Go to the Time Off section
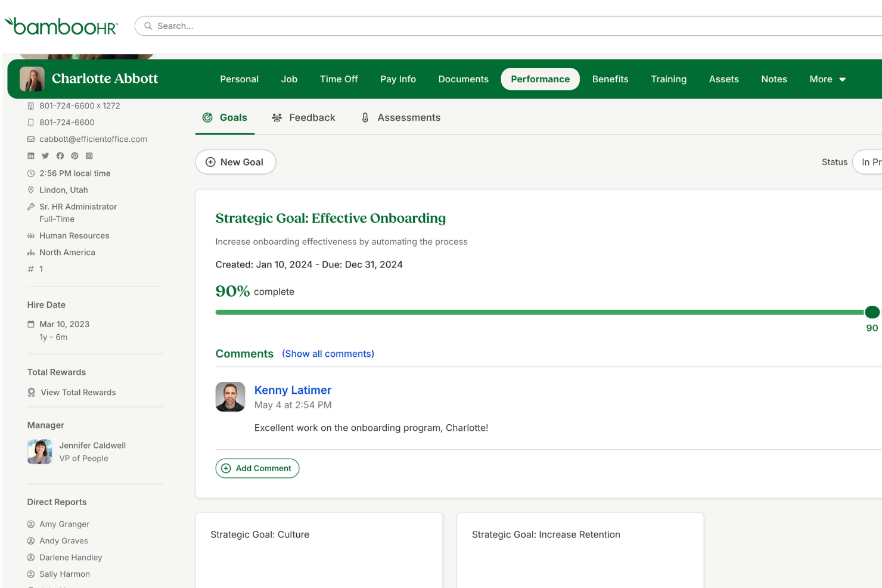 coord(338,79)
